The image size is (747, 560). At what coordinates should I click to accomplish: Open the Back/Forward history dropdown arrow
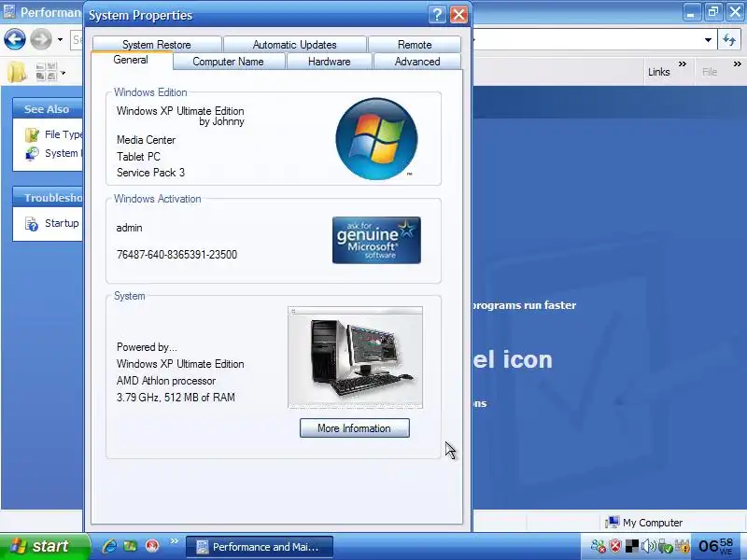coord(60,39)
